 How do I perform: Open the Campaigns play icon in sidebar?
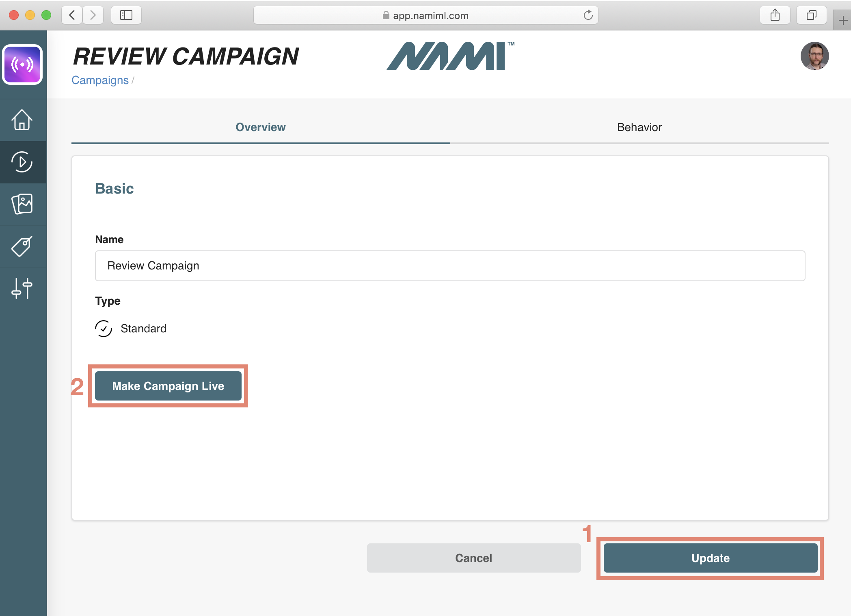[x=22, y=162]
